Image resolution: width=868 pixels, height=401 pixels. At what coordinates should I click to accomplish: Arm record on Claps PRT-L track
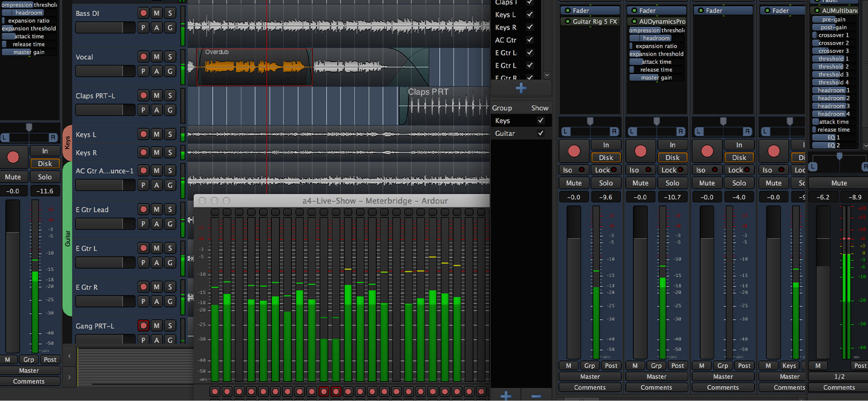point(143,95)
